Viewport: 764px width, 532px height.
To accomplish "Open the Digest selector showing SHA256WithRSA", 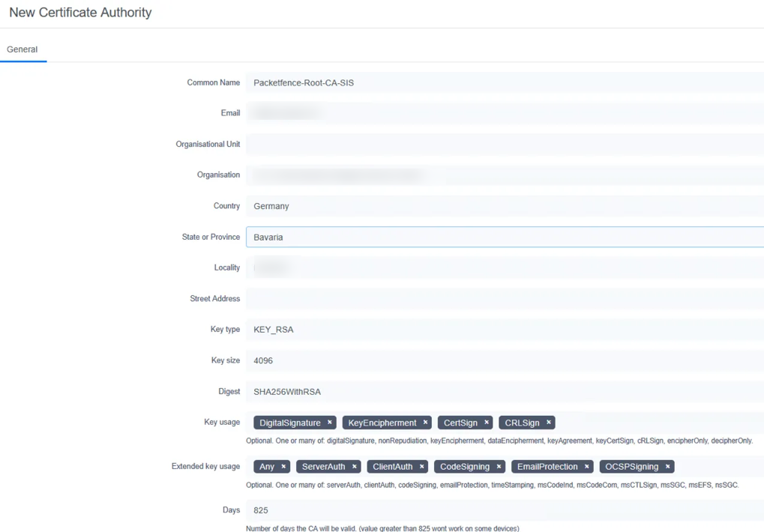I will tap(450, 391).
